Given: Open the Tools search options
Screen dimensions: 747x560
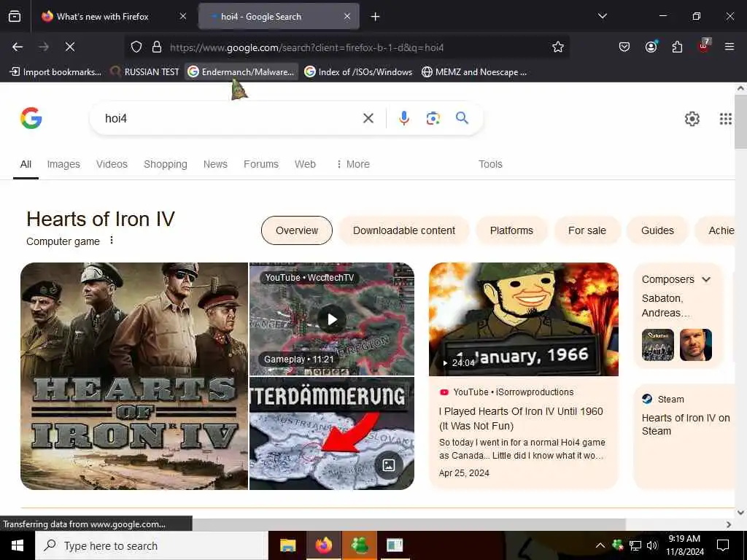Looking at the screenshot, I should (x=490, y=164).
